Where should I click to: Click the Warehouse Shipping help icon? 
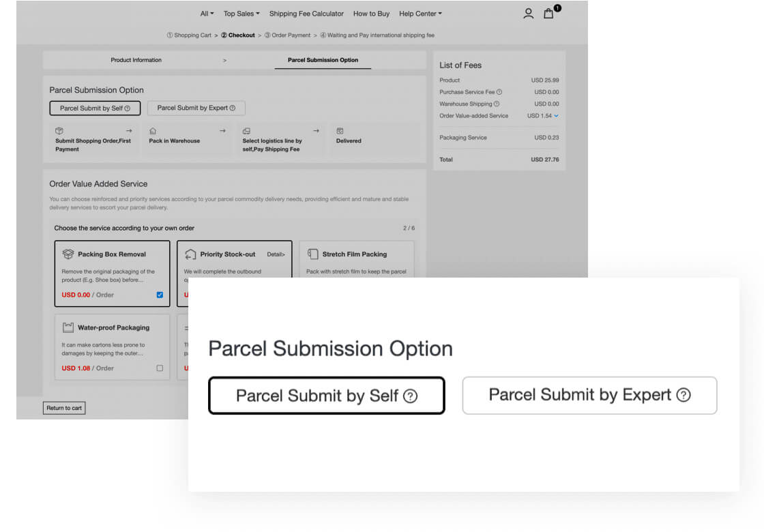pyautogui.click(x=497, y=104)
